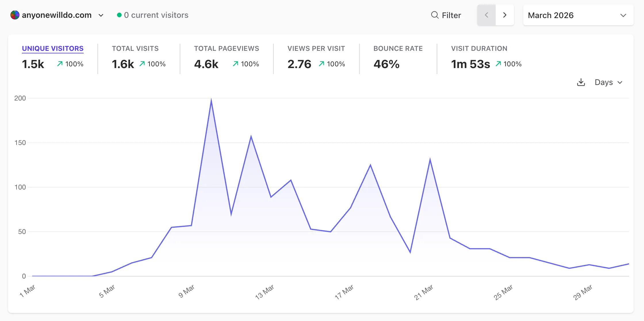Click the 0 current visitors label
This screenshot has width=644, height=321.
(156, 15)
